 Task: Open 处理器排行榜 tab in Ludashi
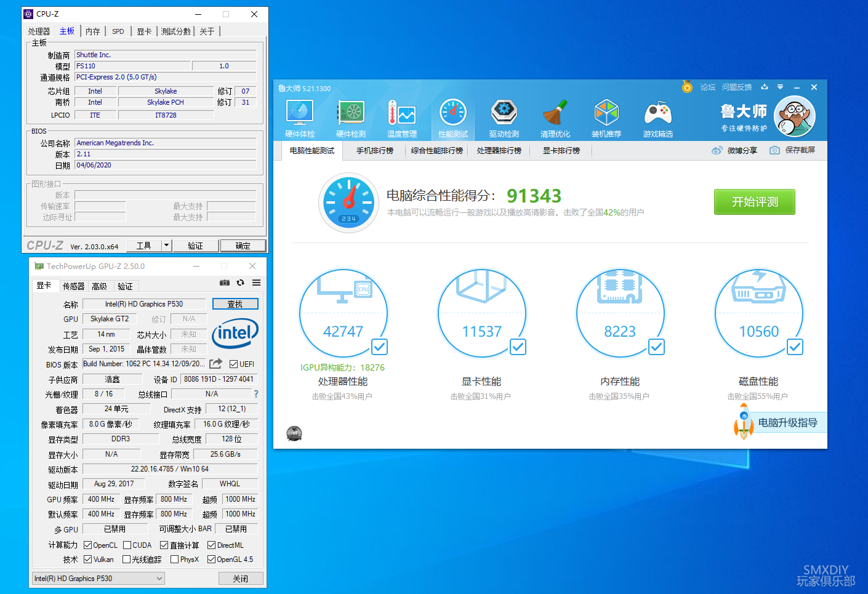[499, 151]
